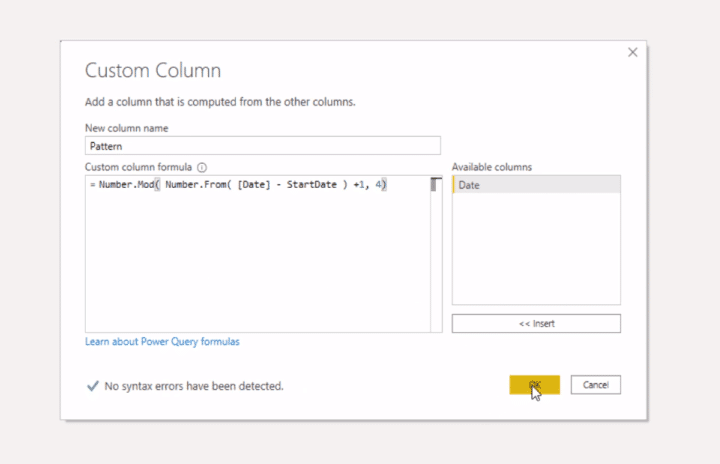Focus the New column name field

click(263, 146)
